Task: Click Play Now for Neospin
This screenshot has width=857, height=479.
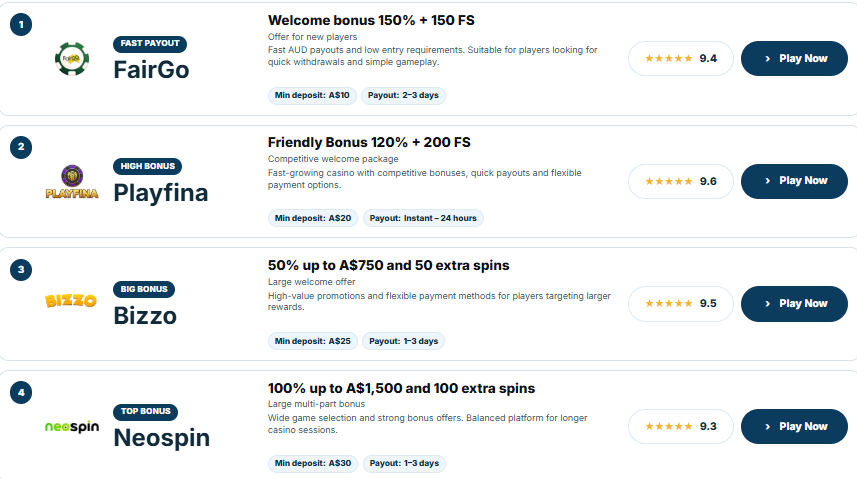Action: click(x=794, y=427)
